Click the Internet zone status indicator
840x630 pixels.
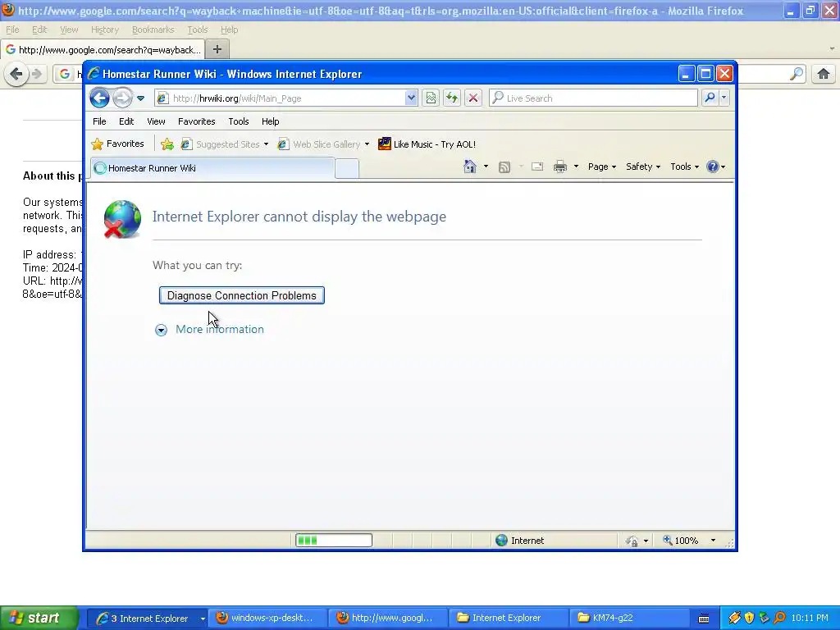(519, 541)
